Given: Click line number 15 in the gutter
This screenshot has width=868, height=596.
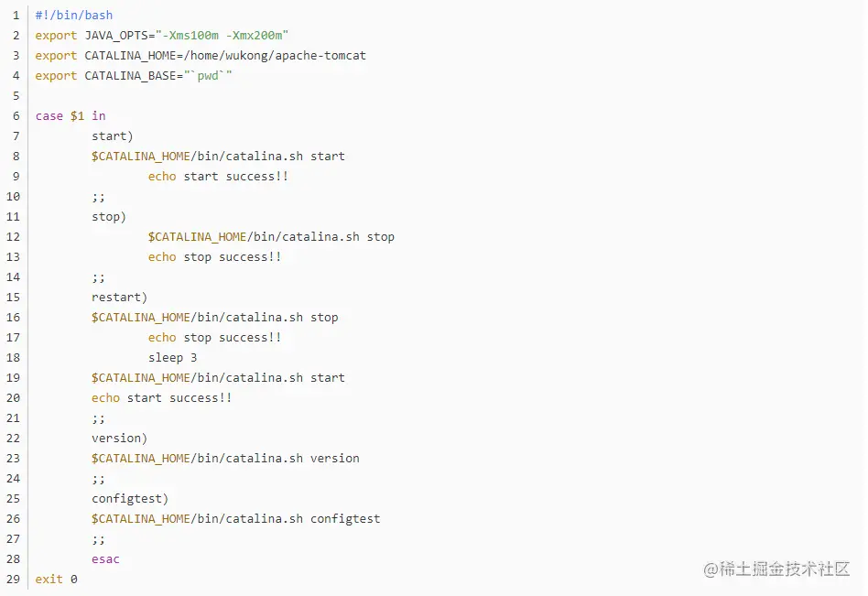Looking at the screenshot, I should click(x=13, y=298).
